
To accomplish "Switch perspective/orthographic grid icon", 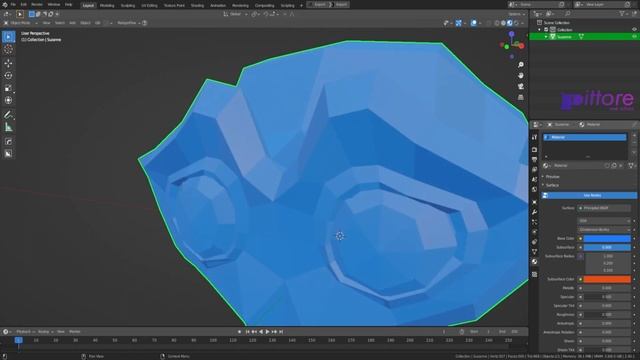I will 520,97.
